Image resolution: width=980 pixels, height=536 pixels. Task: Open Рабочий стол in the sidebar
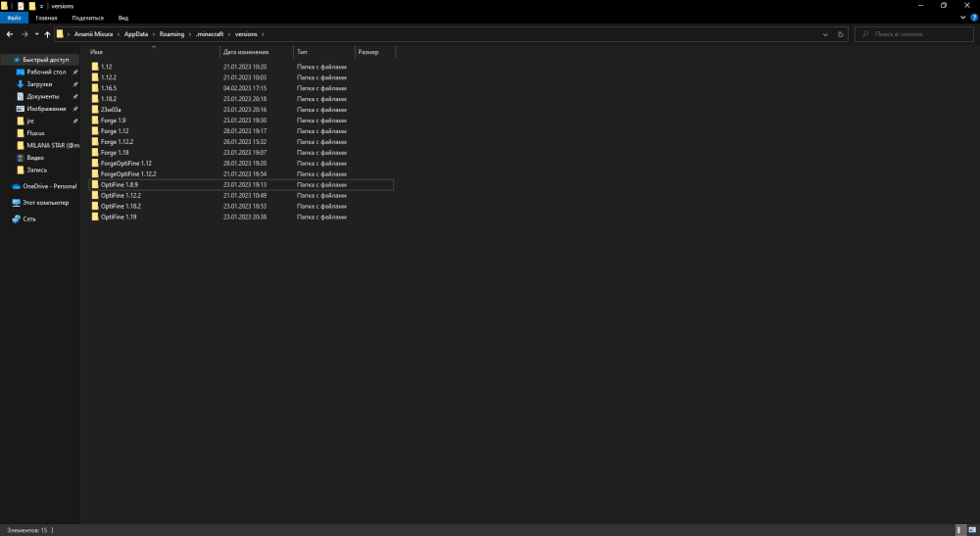point(46,72)
